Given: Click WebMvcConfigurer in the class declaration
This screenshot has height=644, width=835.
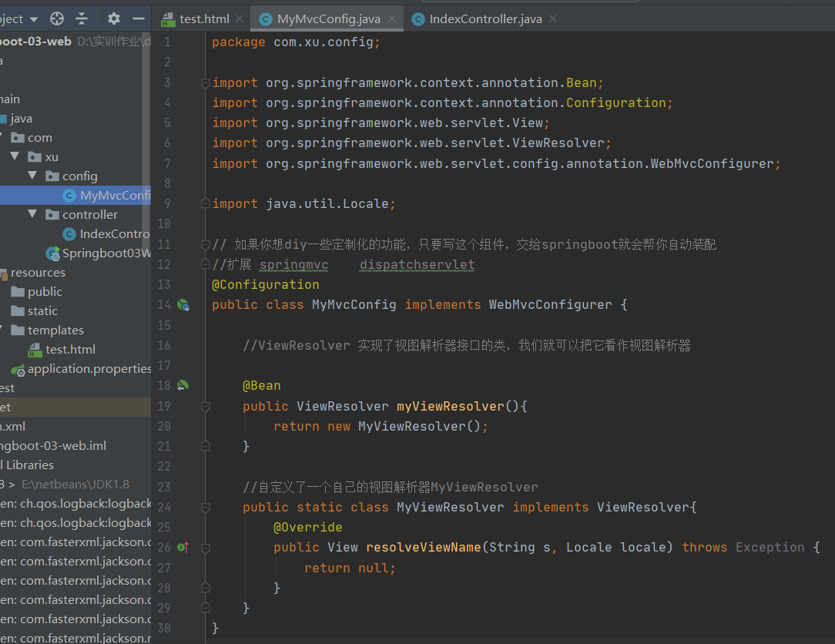Looking at the screenshot, I should click(550, 304).
